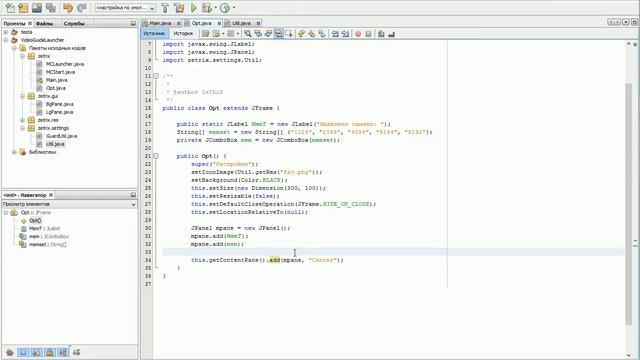Open the Debug Project dropdown arrow
Screen dimensions: 640x360
click(216, 8)
